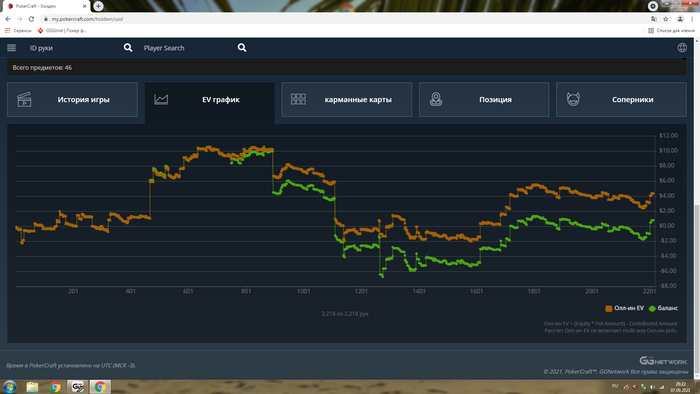Open the translate page icon in address bar
The width and height of the screenshot is (700, 394).
tap(654, 19)
